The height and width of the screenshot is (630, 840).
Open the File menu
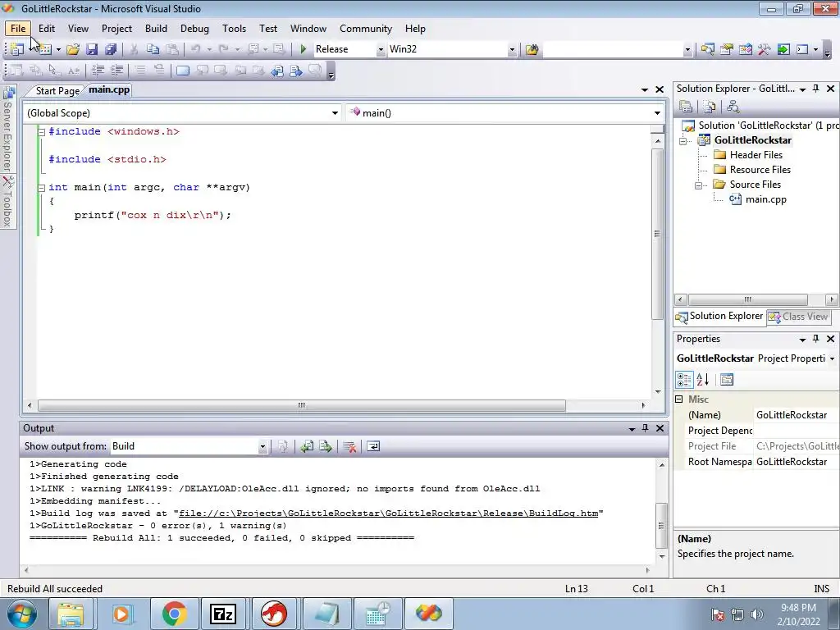[18, 29]
